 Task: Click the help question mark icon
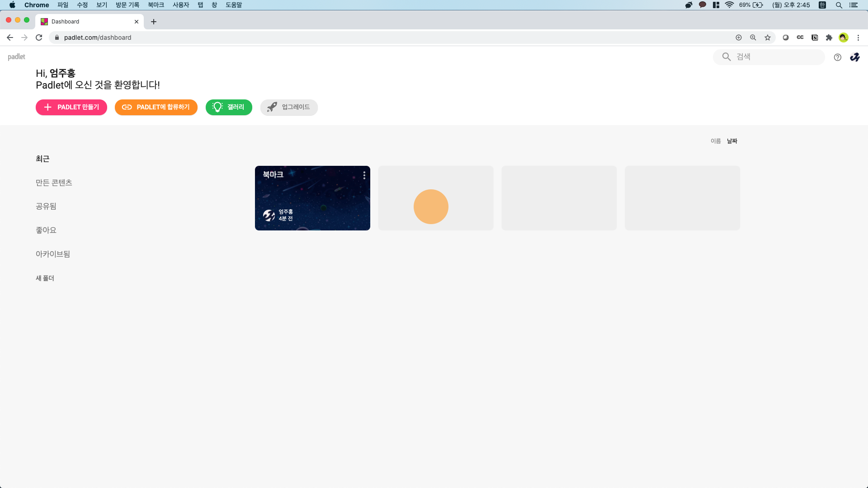point(837,57)
